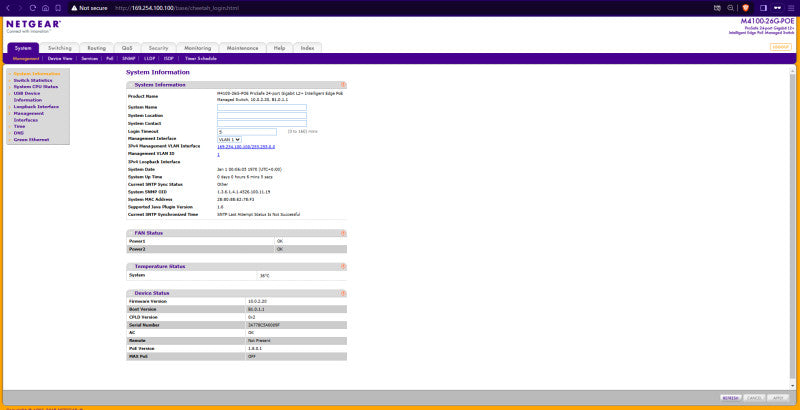Viewport: 800px width, 410px height.
Task: Click the page vertical scrollbar
Action: point(792,228)
